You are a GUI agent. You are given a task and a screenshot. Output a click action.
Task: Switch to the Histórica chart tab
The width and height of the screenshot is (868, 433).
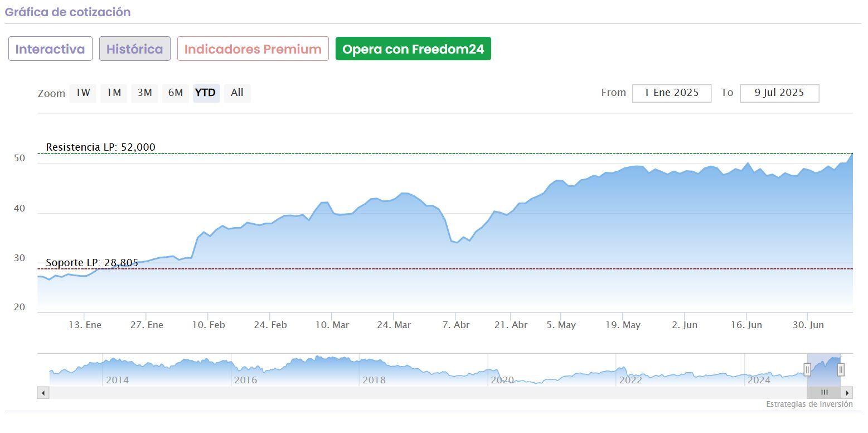(135, 49)
